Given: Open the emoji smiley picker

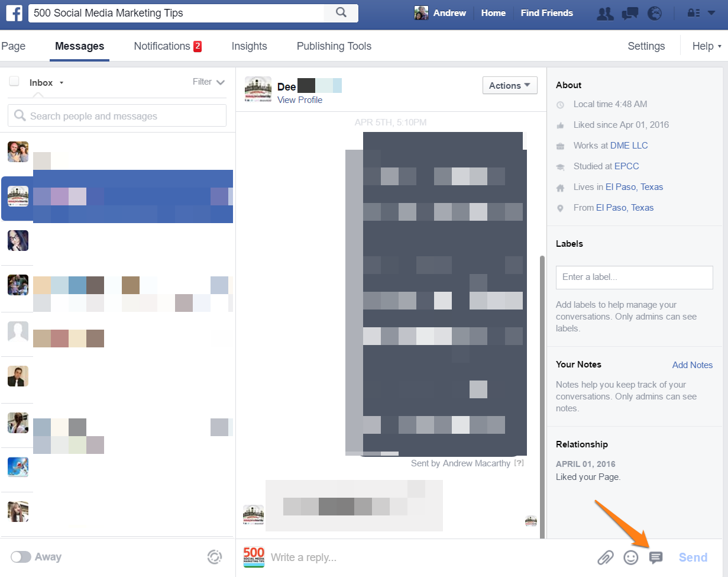Looking at the screenshot, I should pos(631,557).
